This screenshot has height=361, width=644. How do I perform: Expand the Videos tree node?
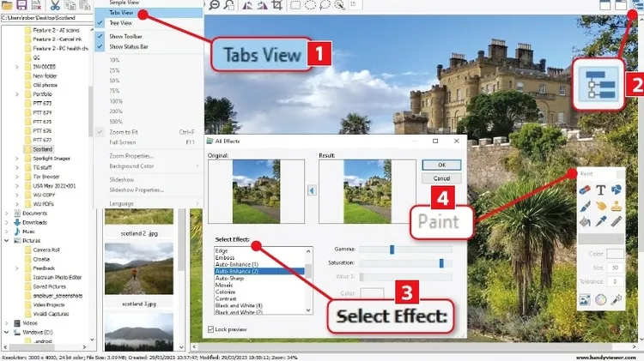6,323
